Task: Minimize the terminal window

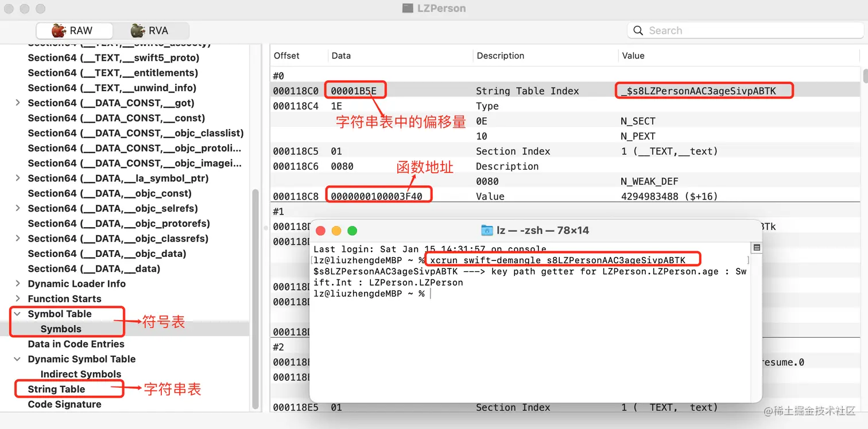Action: (336, 231)
